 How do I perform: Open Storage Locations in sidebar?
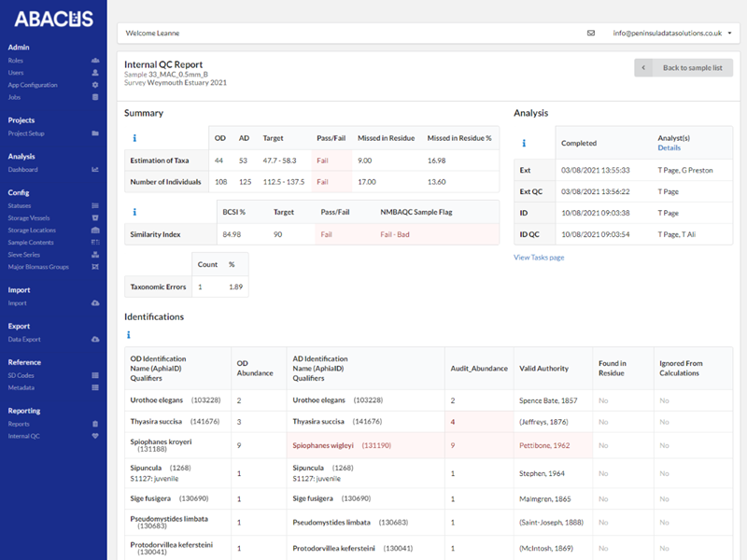click(x=32, y=230)
